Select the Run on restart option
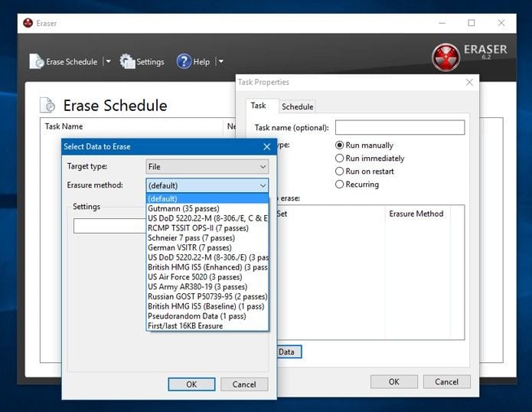Viewport: 532px width, 412px height. point(364,172)
